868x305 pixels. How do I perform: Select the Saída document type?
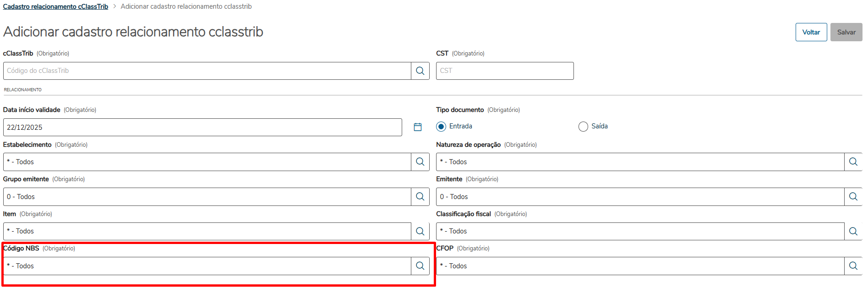[x=583, y=127]
